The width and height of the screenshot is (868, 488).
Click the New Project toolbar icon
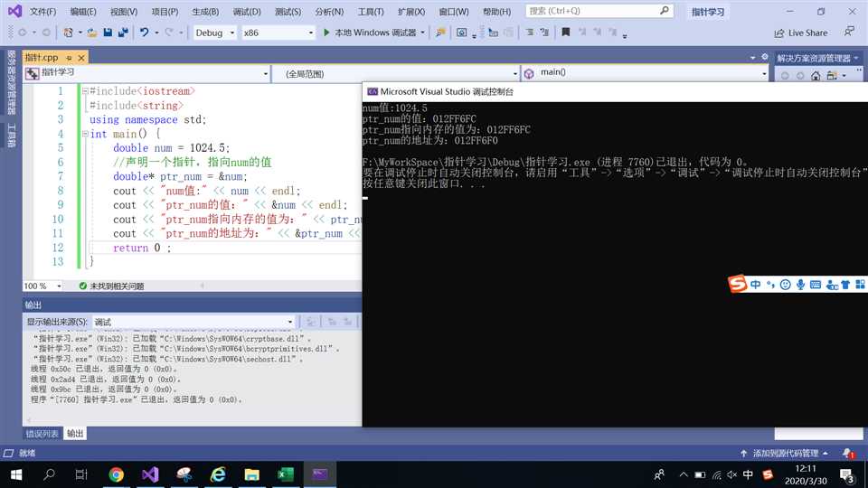coord(68,33)
